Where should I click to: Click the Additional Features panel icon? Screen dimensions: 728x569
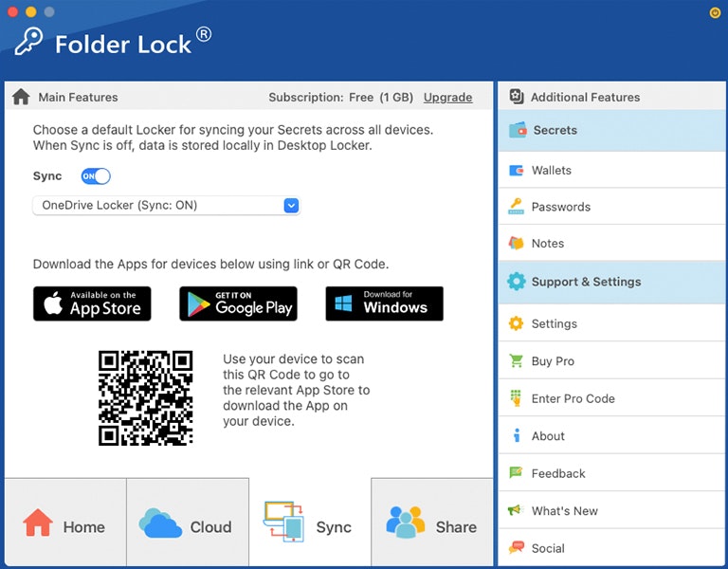[x=517, y=97]
